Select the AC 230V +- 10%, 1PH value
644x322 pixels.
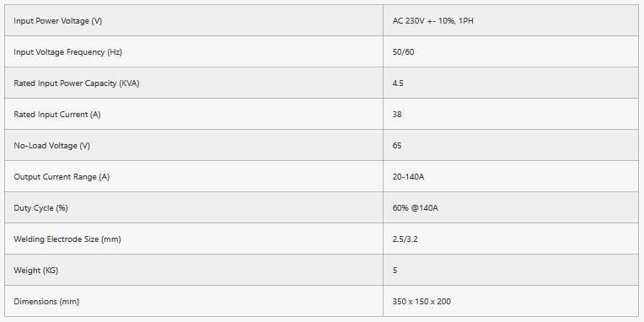coord(433,20)
